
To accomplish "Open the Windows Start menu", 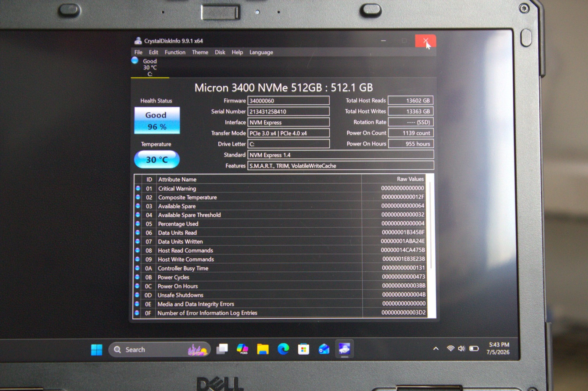I will pos(97,350).
